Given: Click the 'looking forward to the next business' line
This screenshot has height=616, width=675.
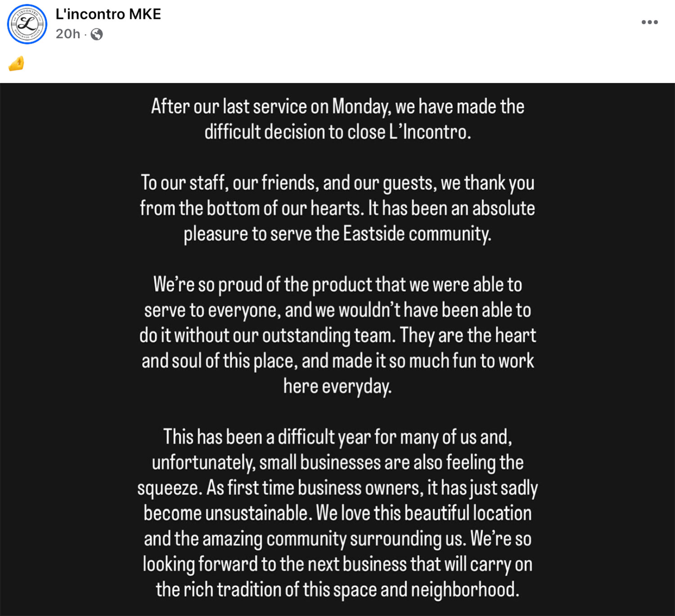Looking at the screenshot, I should (x=337, y=564).
